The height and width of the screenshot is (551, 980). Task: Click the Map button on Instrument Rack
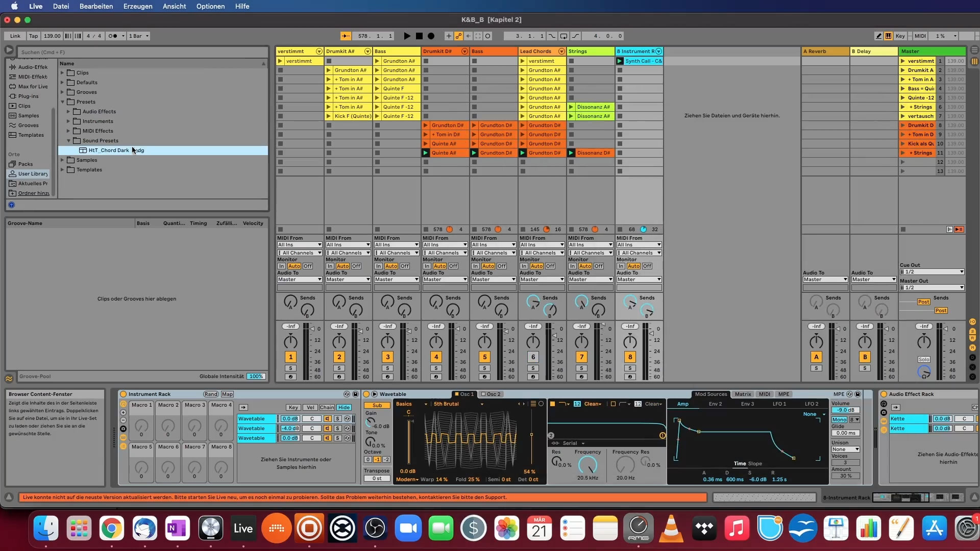click(227, 394)
